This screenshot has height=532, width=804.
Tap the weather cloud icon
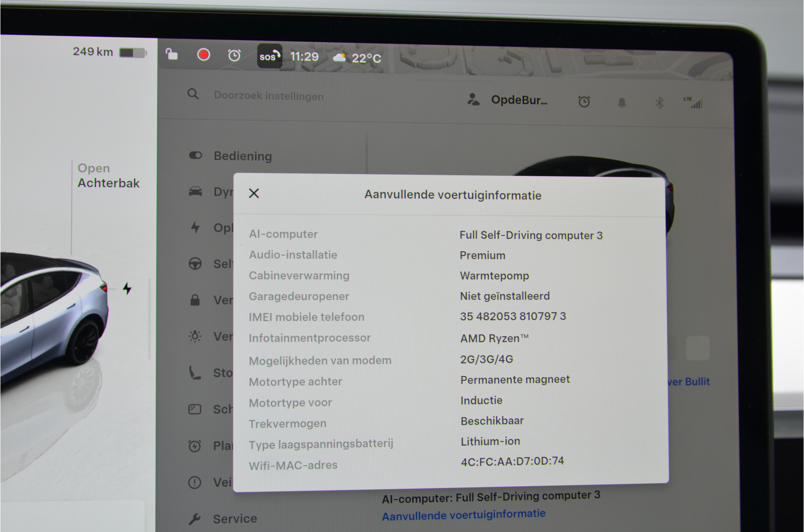pyautogui.click(x=340, y=57)
